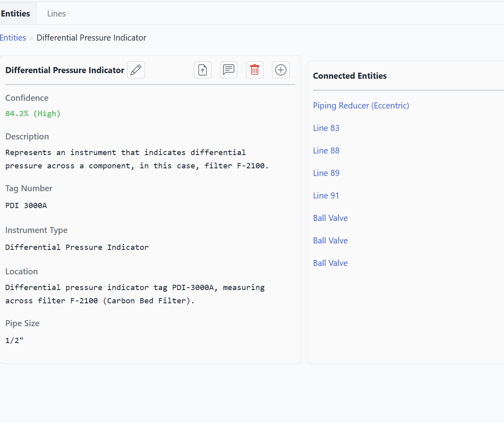Select the Line 89 link

tap(326, 173)
